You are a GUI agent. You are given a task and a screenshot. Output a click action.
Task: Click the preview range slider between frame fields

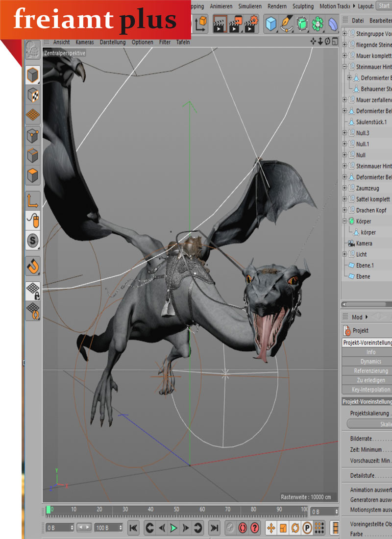pyautogui.click(x=84, y=527)
